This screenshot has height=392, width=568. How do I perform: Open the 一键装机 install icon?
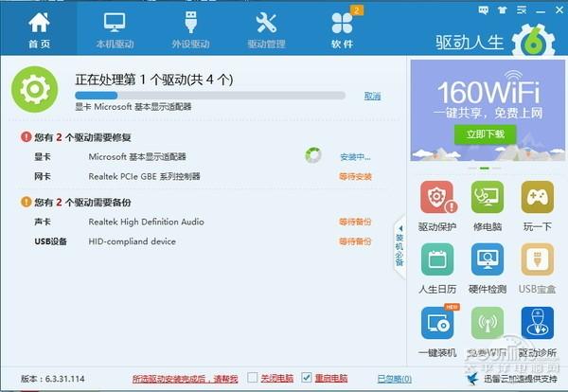pyautogui.click(x=438, y=323)
